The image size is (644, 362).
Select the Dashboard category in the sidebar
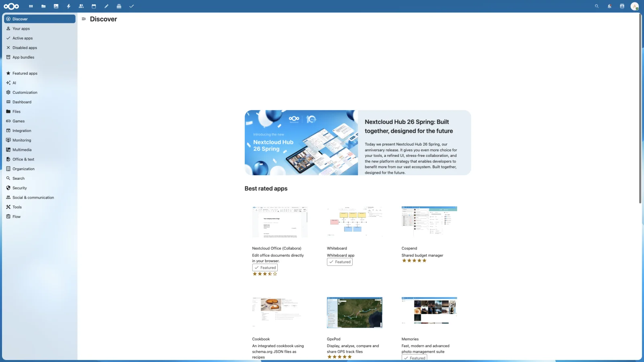tap(40, 102)
